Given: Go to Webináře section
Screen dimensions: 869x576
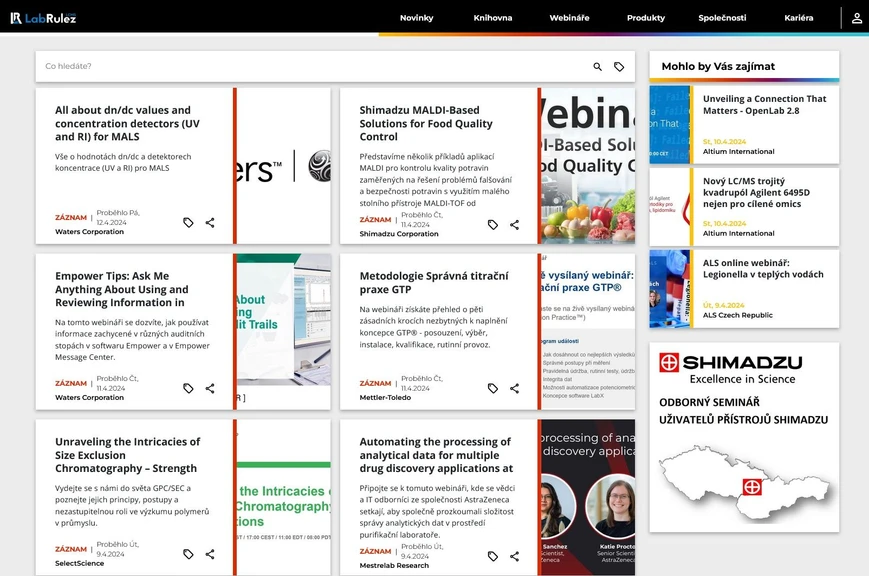Looking at the screenshot, I should click(569, 18).
